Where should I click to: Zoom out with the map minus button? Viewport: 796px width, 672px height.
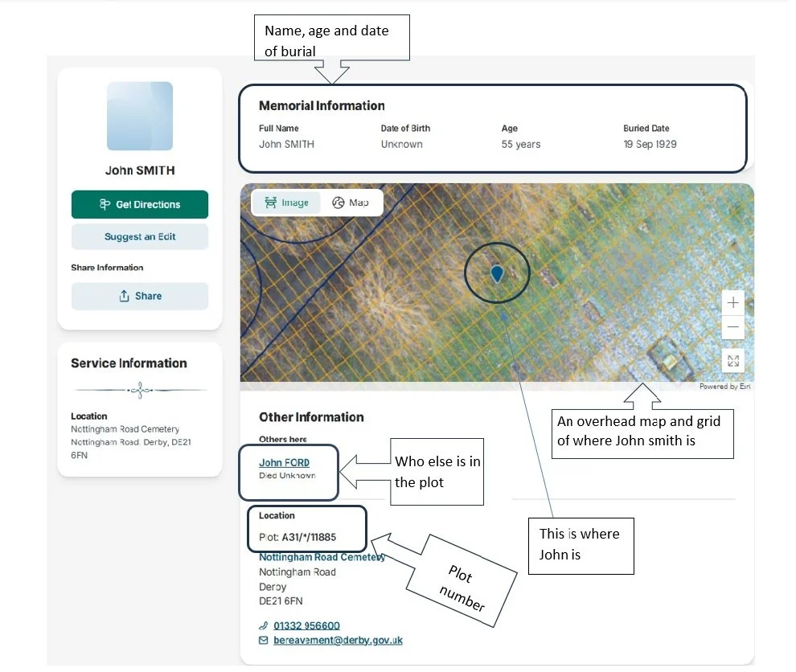pos(733,327)
